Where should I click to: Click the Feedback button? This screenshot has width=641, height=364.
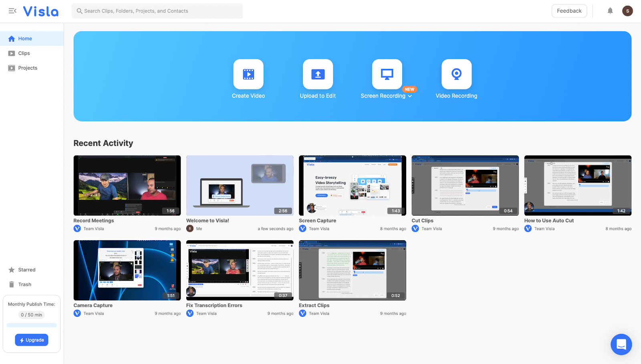pyautogui.click(x=569, y=11)
